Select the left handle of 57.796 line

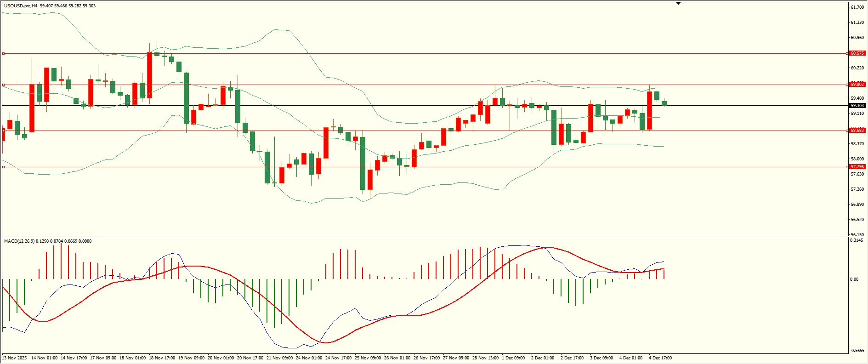(x=4, y=167)
